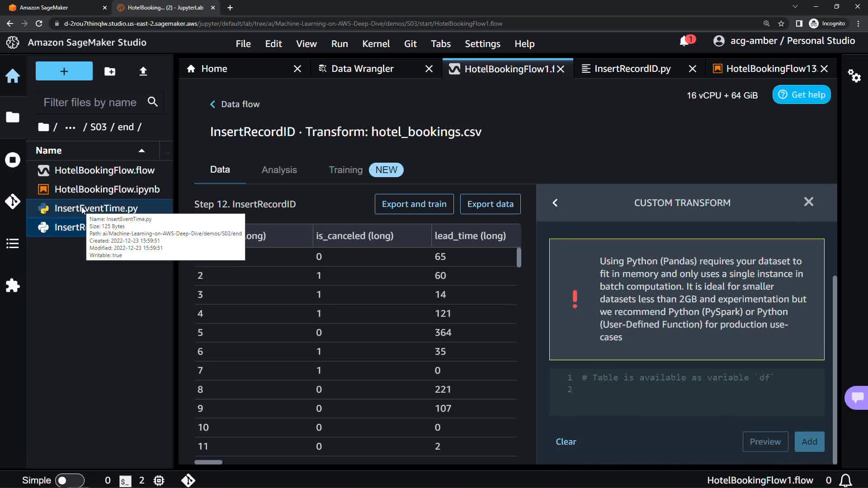This screenshot has height=488, width=868.
Task: Click the New Folder icon
Action: click(x=110, y=71)
